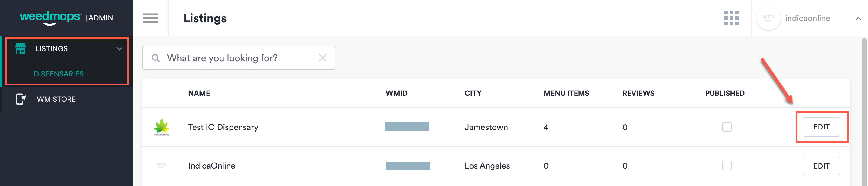
Task: Open the indicaonline account avatar
Action: [x=768, y=18]
